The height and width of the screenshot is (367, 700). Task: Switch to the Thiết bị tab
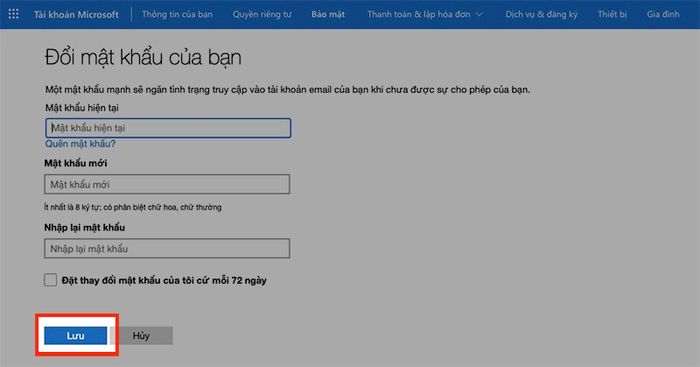click(x=612, y=14)
